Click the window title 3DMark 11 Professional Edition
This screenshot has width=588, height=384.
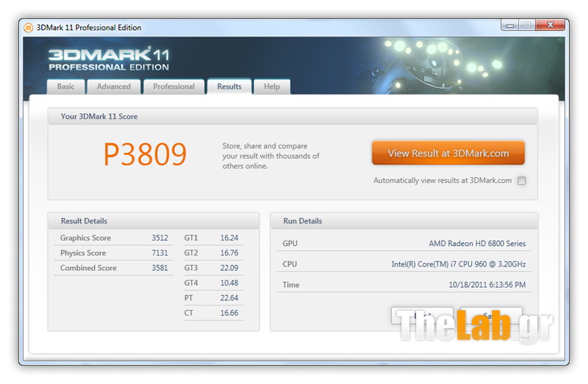click(89, 27)
